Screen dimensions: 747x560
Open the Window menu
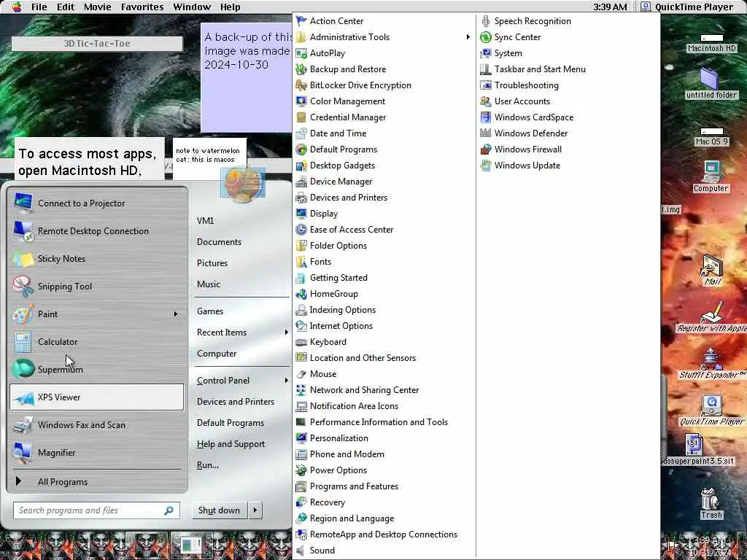click(192, 7)
